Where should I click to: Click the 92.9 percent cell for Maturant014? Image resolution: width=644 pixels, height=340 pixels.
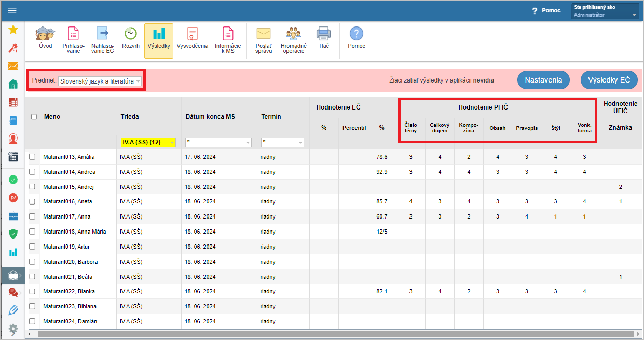point(382,172)
